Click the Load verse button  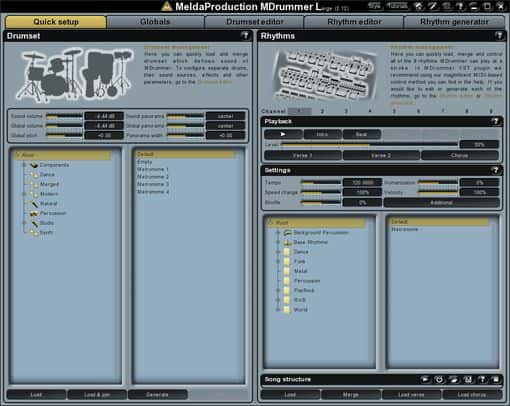411,395
